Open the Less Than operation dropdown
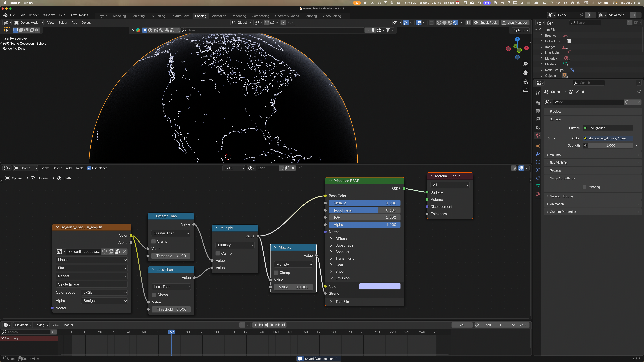Screen dimensions: 644x362 [172, 287]
